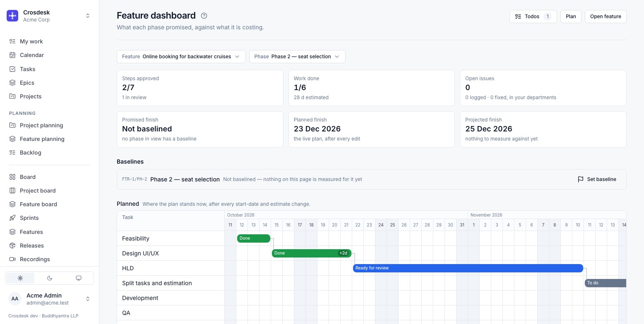Click the Projects icon in sidebar
This screenshot has height=324, width=644.
12,96
